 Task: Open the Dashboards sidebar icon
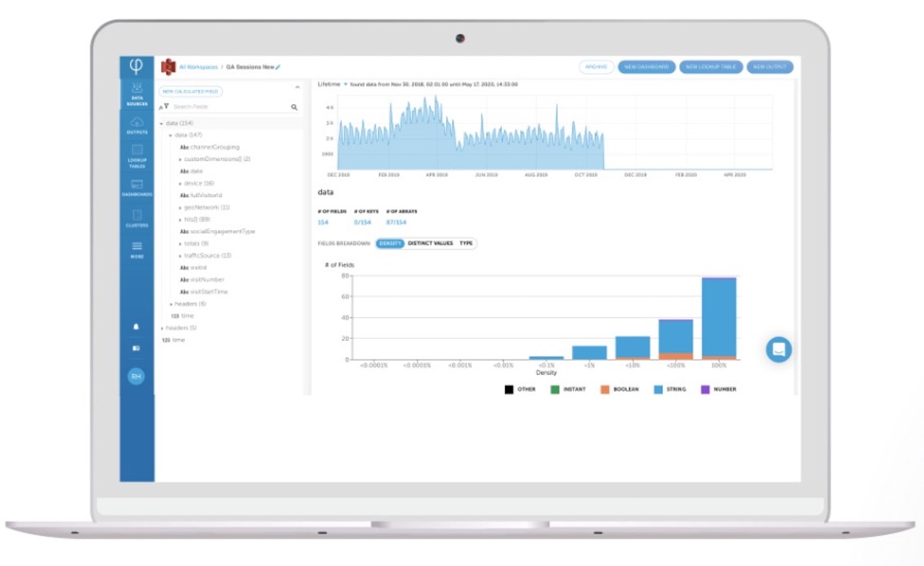coord(136,187)
